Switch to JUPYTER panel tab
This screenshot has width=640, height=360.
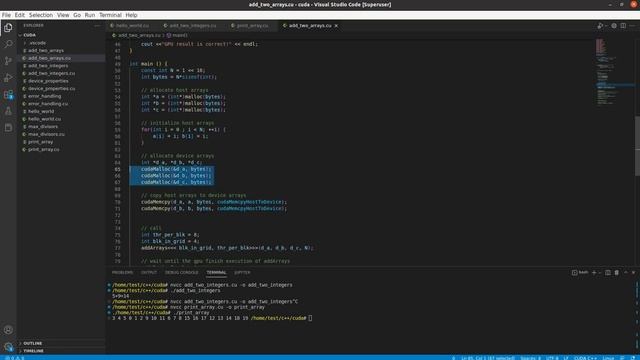coord(242,273)
